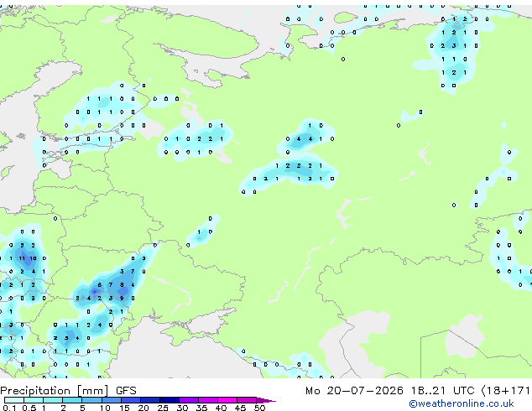Screen dimensions: 532x411
Task: Click the map precipitation value 11
Action: pos(22,258)
